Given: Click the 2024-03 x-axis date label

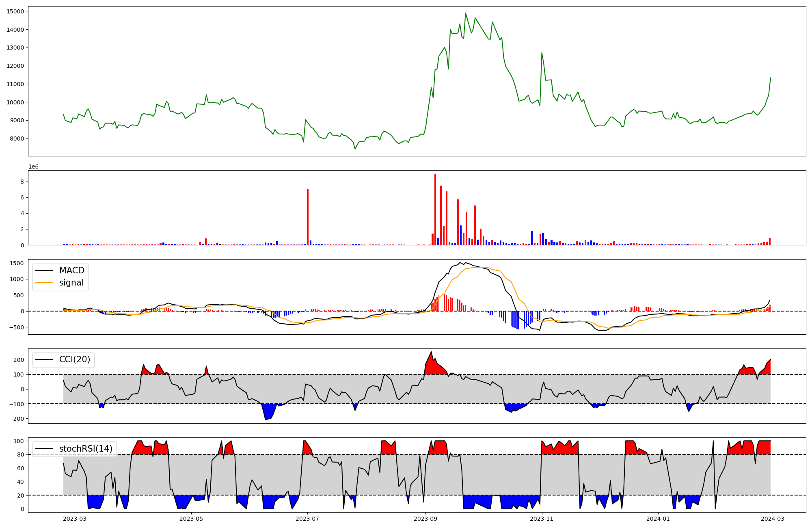Looking at the screenshot, I should [772, 519].
